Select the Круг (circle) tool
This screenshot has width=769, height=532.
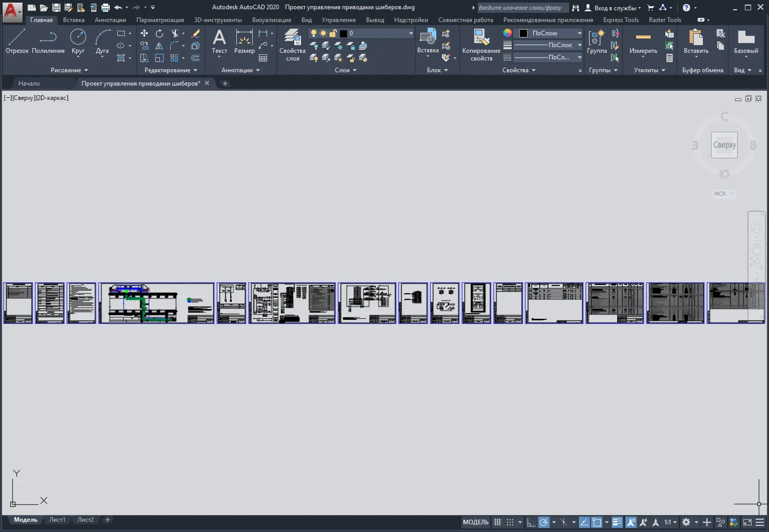(78, 42)
